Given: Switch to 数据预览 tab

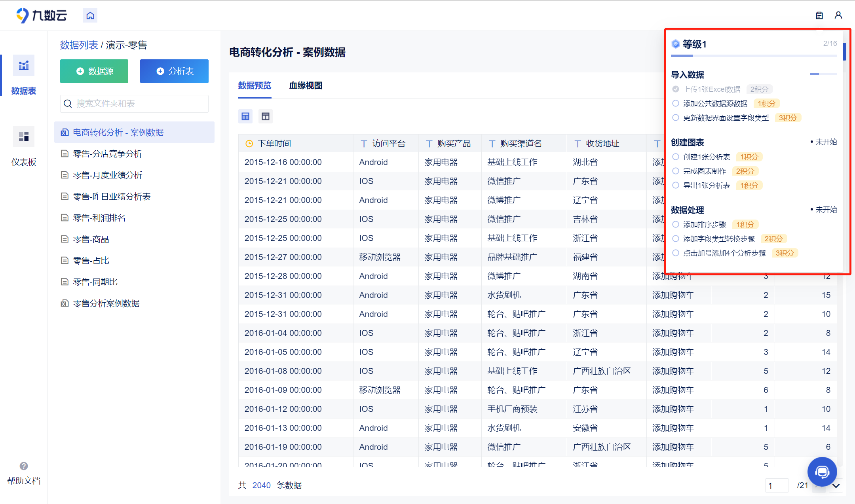Looking at the screenshot, I should pyautogui.click(x=255, y=85).
